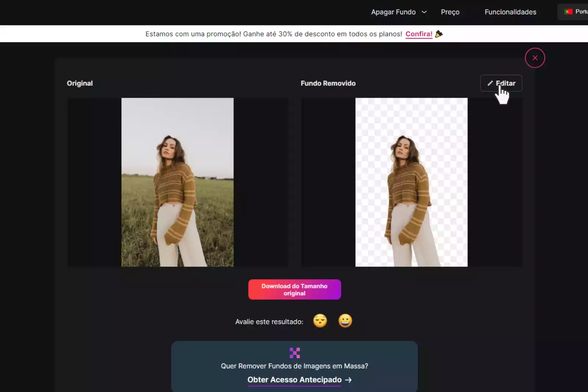
Task: Click the Confira! promotional link
Action: point(419,34)
